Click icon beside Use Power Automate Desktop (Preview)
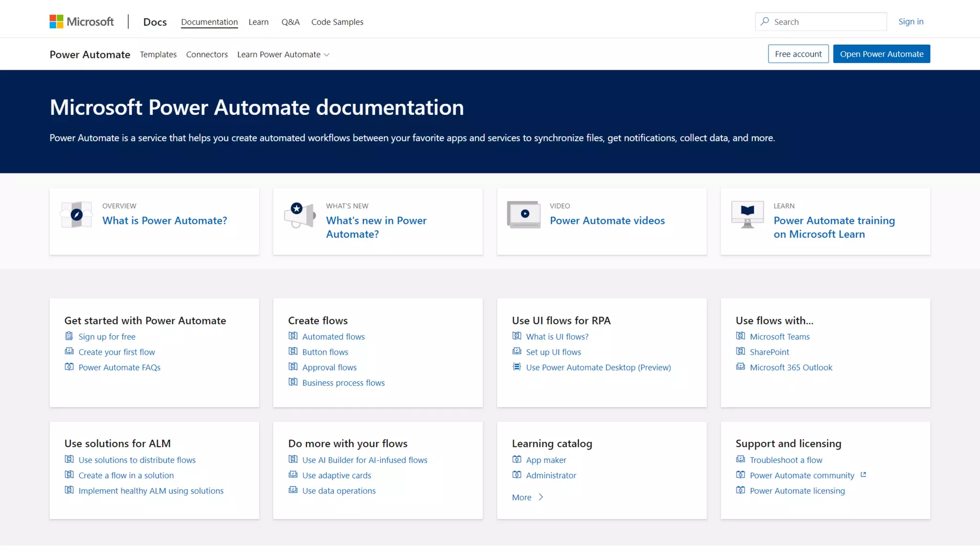This screenshot has height=551, width=980. [517, 367]
